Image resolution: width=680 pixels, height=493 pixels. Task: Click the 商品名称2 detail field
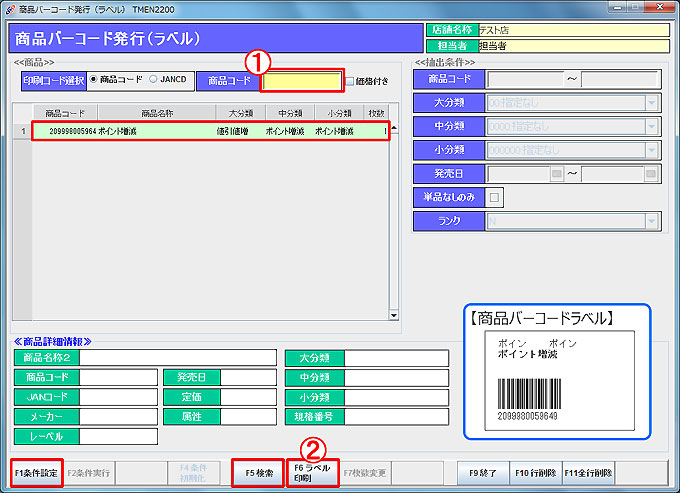[178, 358]
